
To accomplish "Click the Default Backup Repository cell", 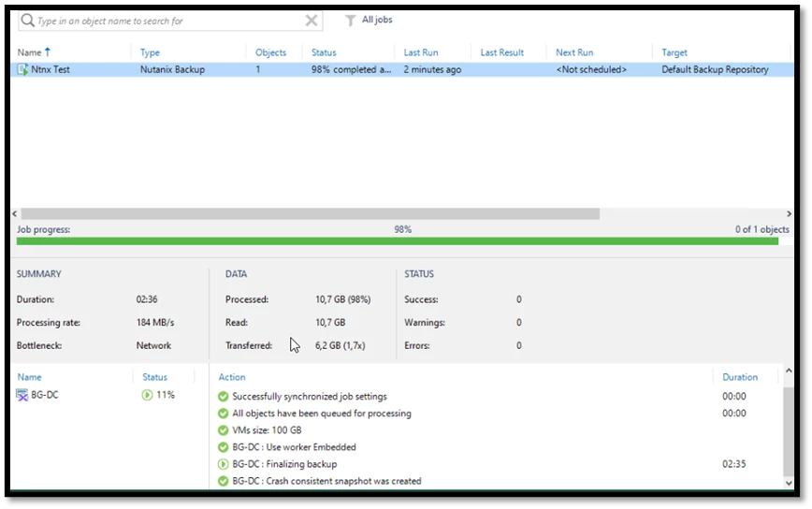I will [715, 69].
